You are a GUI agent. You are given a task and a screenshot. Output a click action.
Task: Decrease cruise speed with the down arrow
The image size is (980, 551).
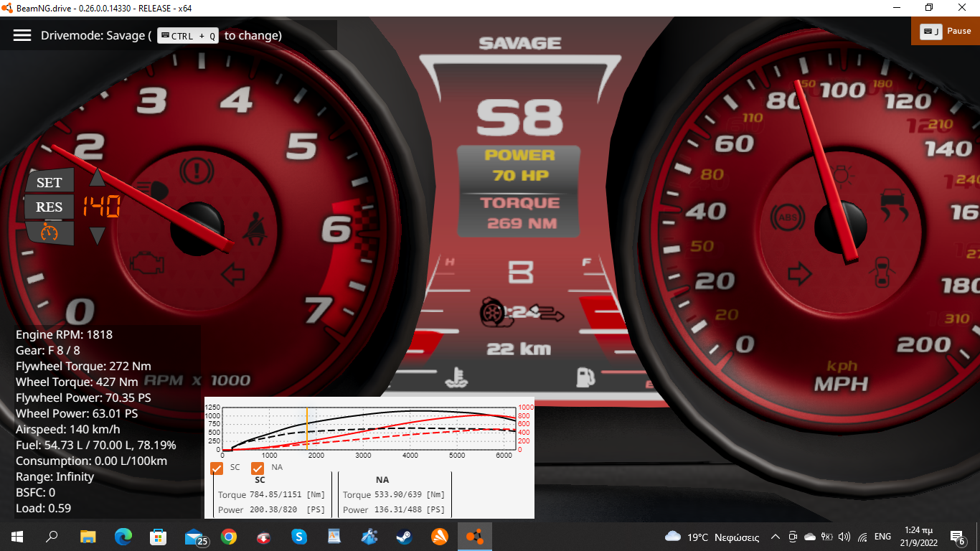coord(98,235)
